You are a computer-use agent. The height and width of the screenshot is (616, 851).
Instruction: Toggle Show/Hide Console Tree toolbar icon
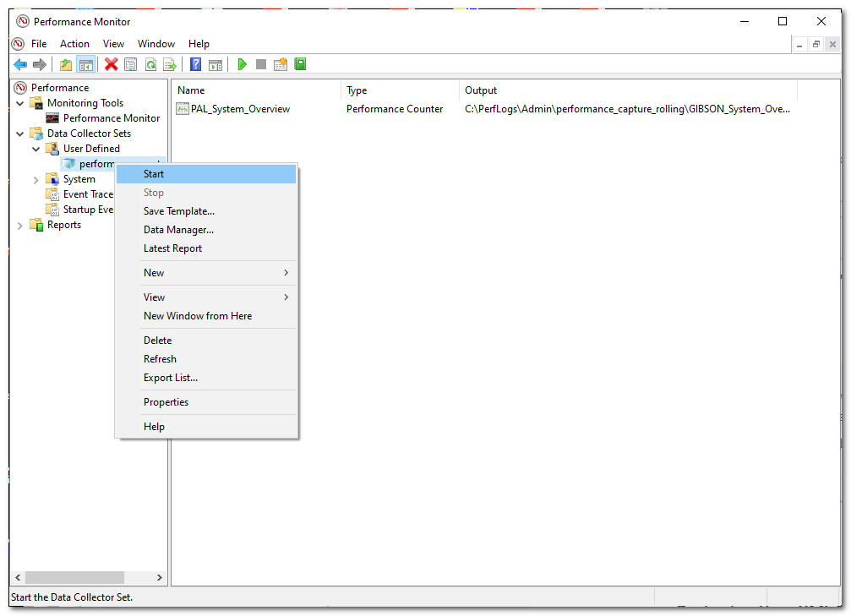coord(85,64)
